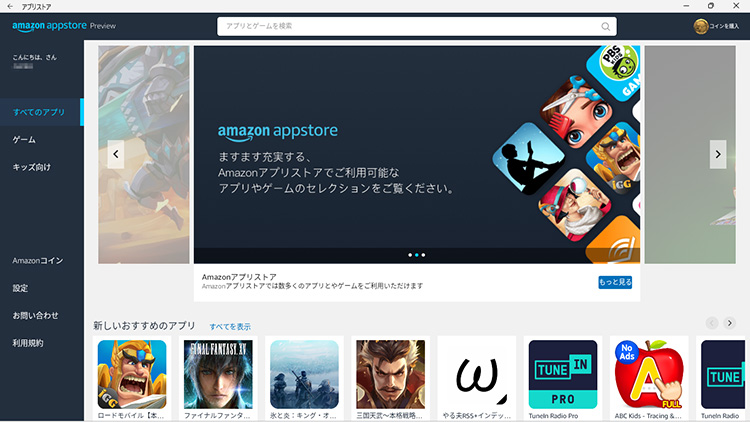The width and height of the screenshot is (750, 422).
Task: Click Amazonアプリストア banner caption title
Action: [x=239, y=277]
